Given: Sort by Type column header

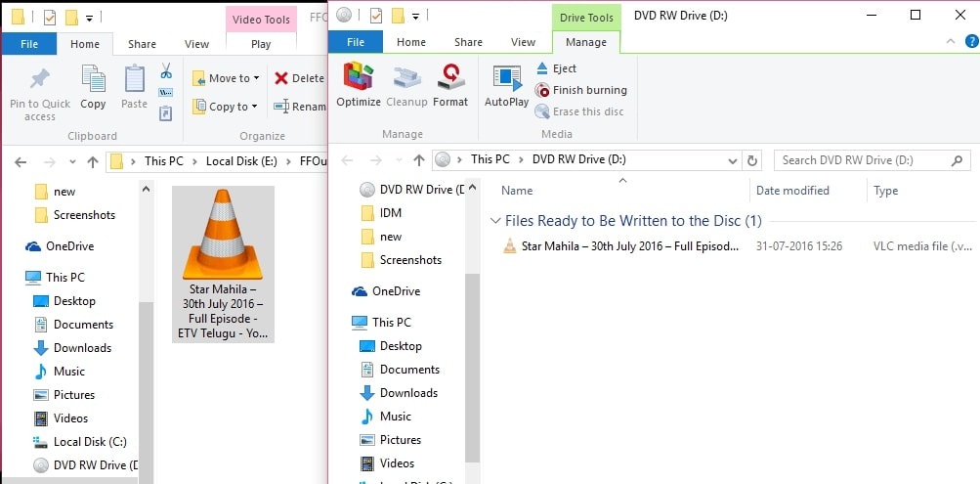Looking at the screenshot, I should 885,191.
